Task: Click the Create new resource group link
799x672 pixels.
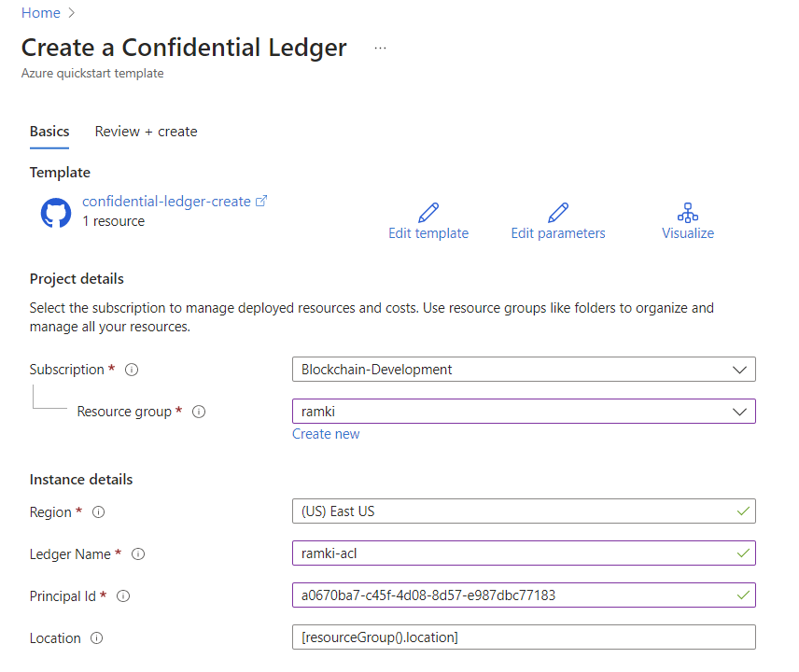Action: [x=326, y=434]
